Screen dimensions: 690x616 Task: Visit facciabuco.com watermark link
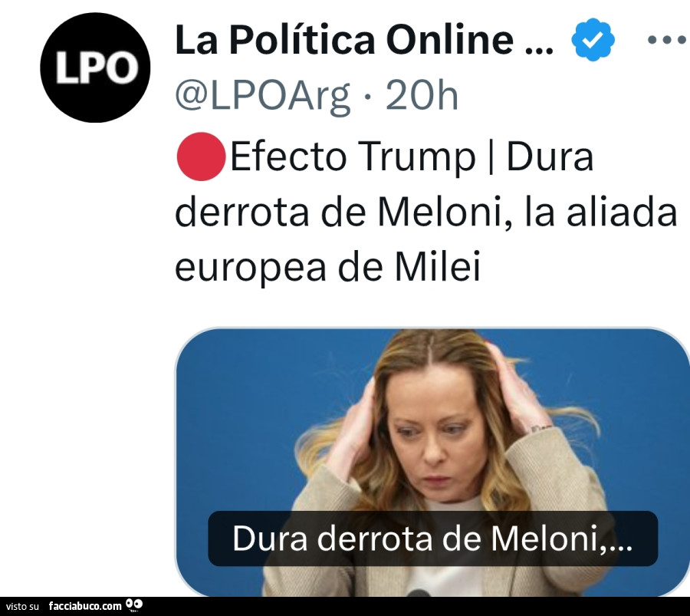(85, 606)
